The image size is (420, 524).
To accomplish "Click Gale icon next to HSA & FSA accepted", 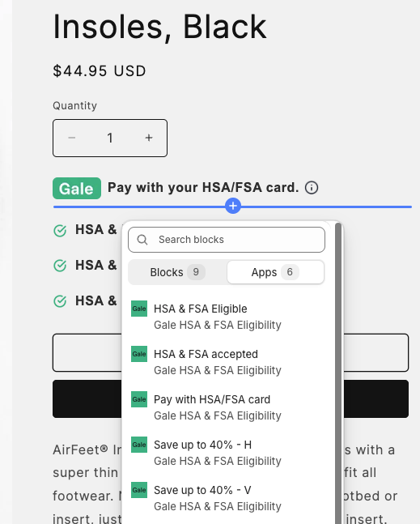I will (139, 354).
